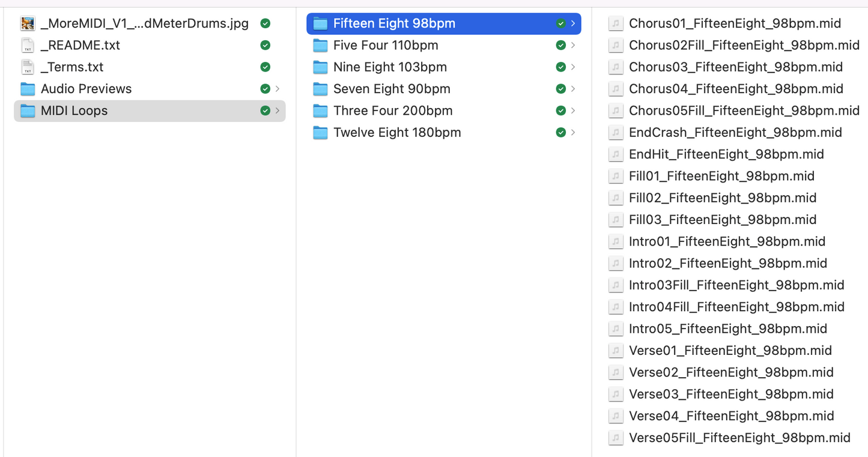Click the Verse05Fill_FifteenEight MIDI file icon
Viewport: 868px width, 457px height.
click(615, 438)
